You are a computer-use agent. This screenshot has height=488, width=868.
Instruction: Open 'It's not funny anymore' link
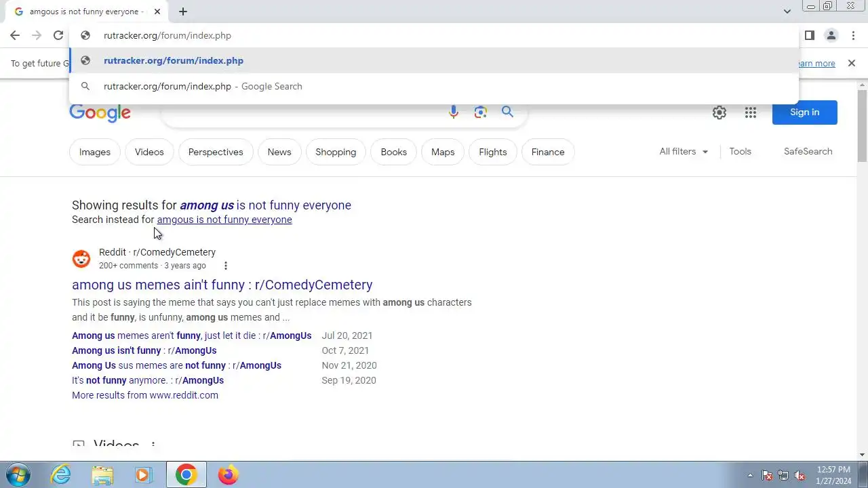[148, 380]
